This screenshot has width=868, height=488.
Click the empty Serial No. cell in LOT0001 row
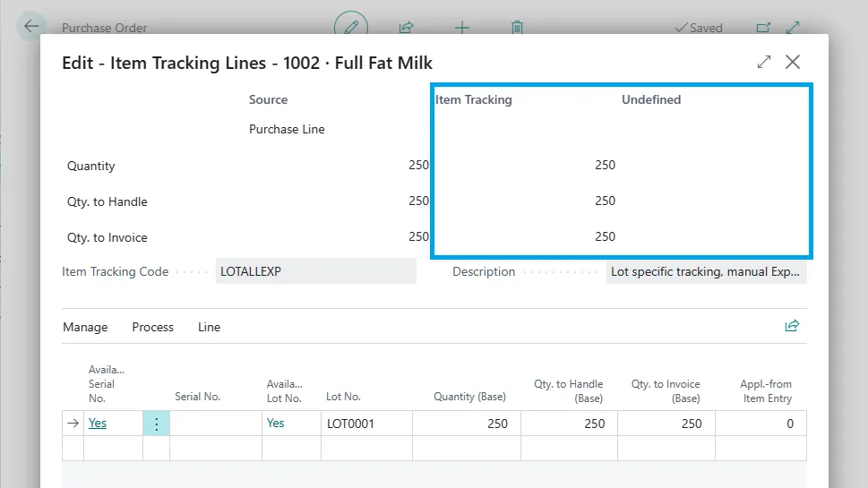tap(216, 424)
